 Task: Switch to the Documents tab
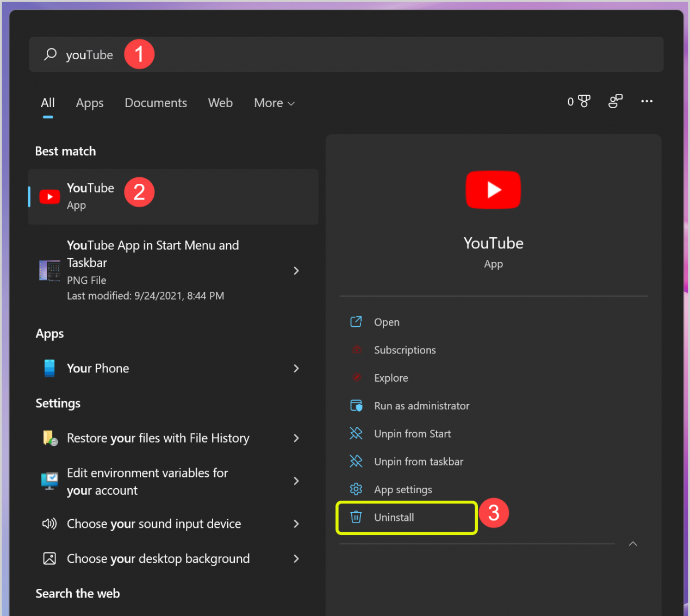[156, 103]
